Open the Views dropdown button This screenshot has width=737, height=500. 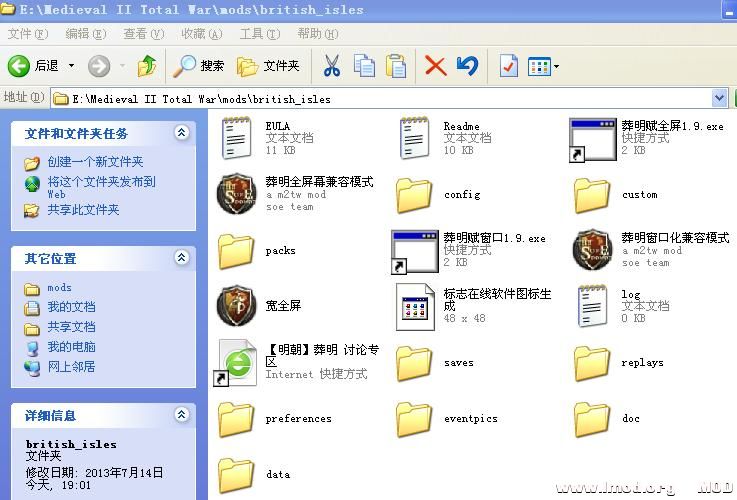pyautogui.click(x=543, y=66)
